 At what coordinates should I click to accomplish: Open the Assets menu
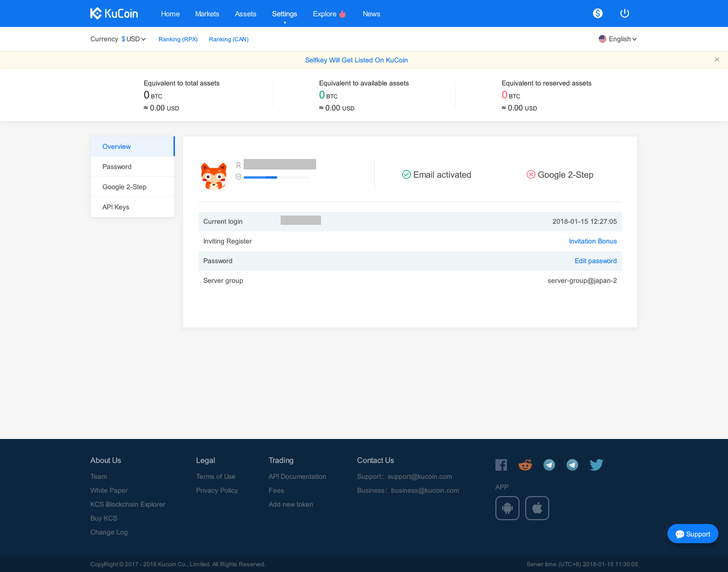pyautogui.click(x=246, y=14)
